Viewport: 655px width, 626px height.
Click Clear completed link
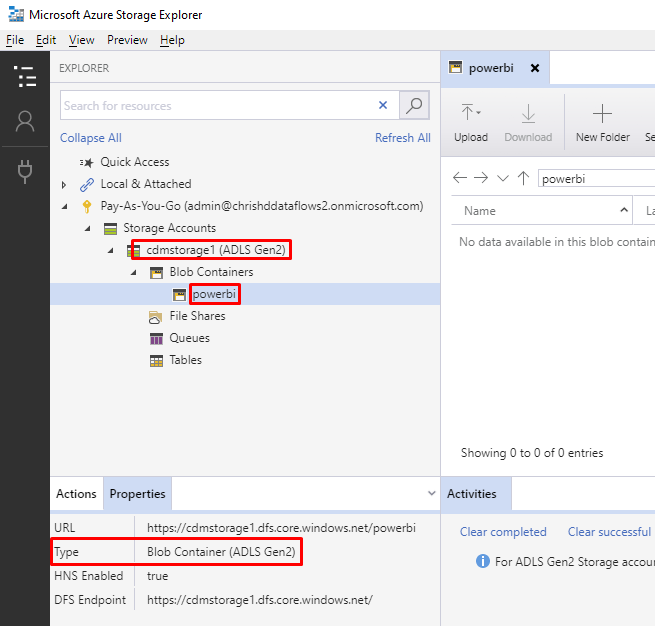tap(503, 532)
